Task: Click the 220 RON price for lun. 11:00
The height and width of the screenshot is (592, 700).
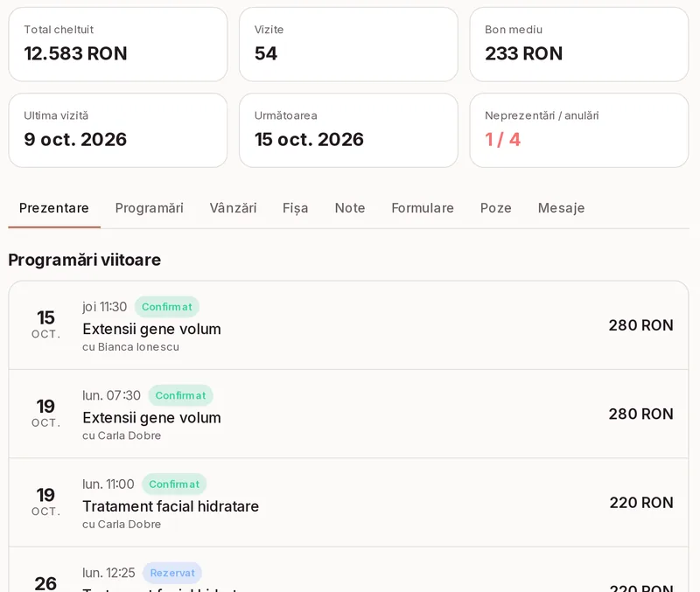Action: [641, 502]
